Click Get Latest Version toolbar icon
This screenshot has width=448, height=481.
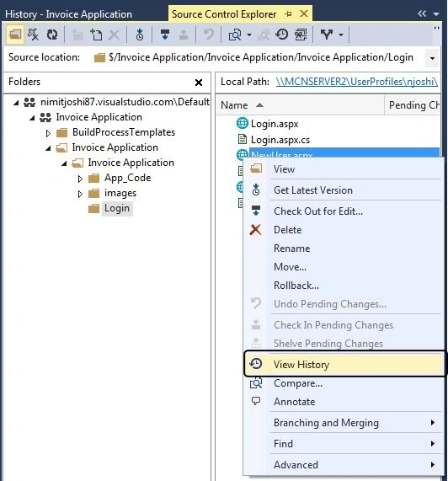pyautogui.click(x=140, y=35)
